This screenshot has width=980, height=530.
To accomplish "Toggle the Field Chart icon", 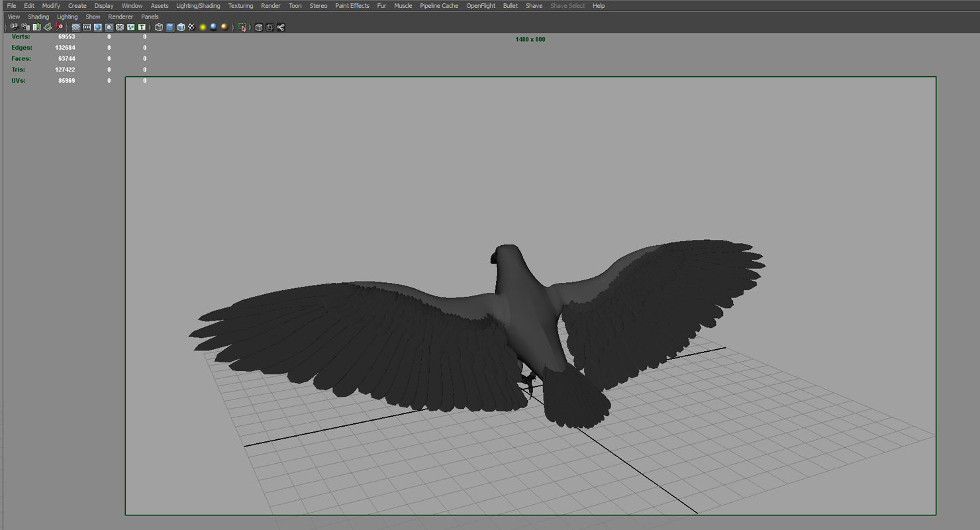I will pos(120,27).
